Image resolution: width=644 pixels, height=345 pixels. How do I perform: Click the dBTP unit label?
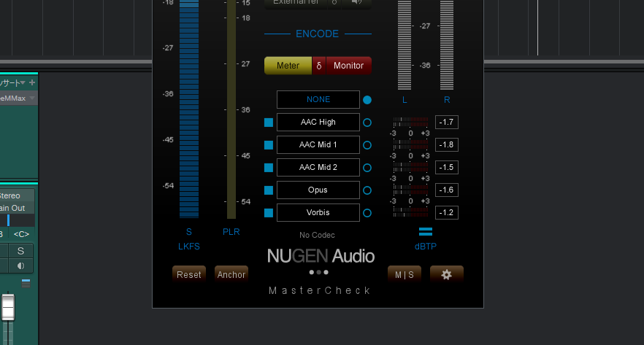click(426, 247)
